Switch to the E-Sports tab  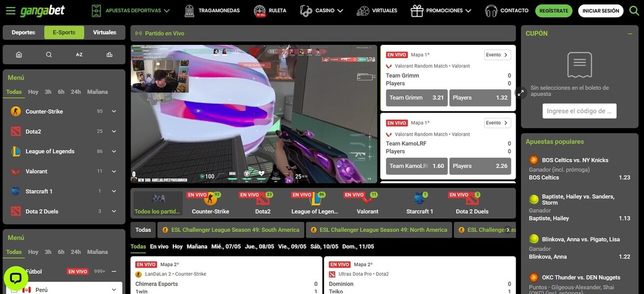[64, 32]
